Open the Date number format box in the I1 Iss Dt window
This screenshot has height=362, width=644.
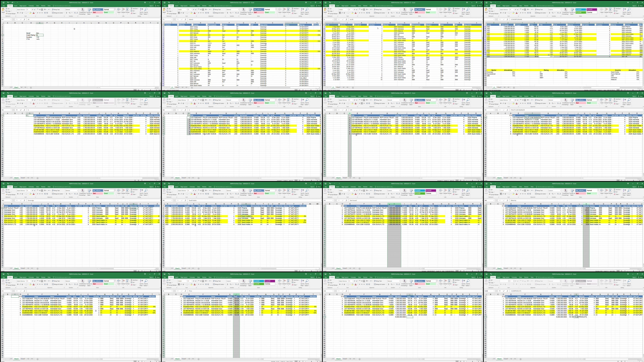pyautogui.click(x=393, y=9)
